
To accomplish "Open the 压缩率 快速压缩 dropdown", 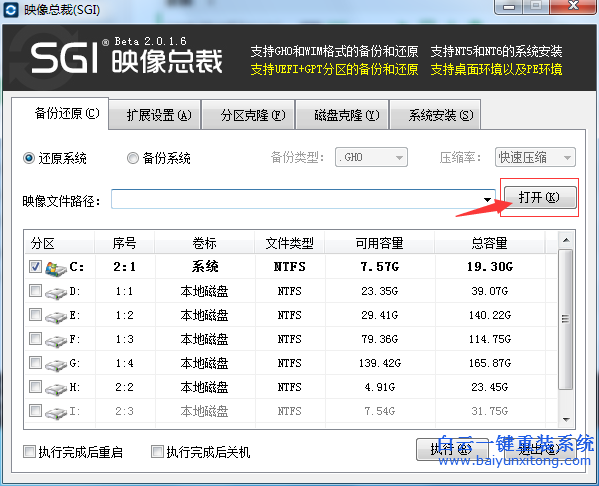I will pyautogui.click(x=535, y=157).
